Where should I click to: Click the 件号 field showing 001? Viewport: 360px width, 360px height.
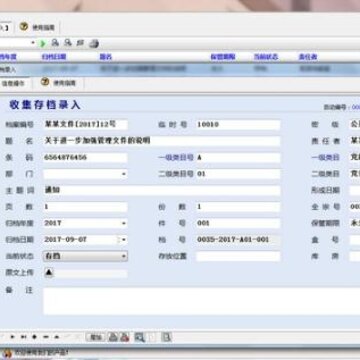[238, 223]
